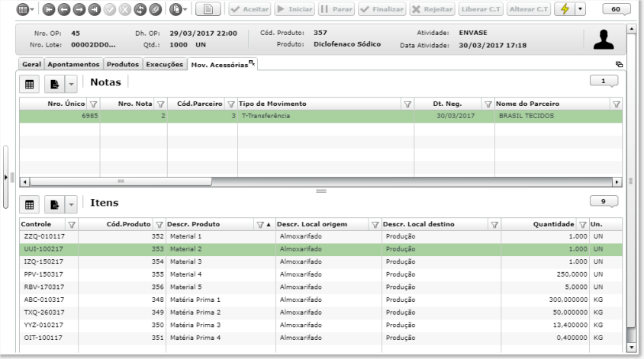The width and height of the screenshot is (644, 359).
Task: Click the detach panel icon below the user icon
Action: 619,64
